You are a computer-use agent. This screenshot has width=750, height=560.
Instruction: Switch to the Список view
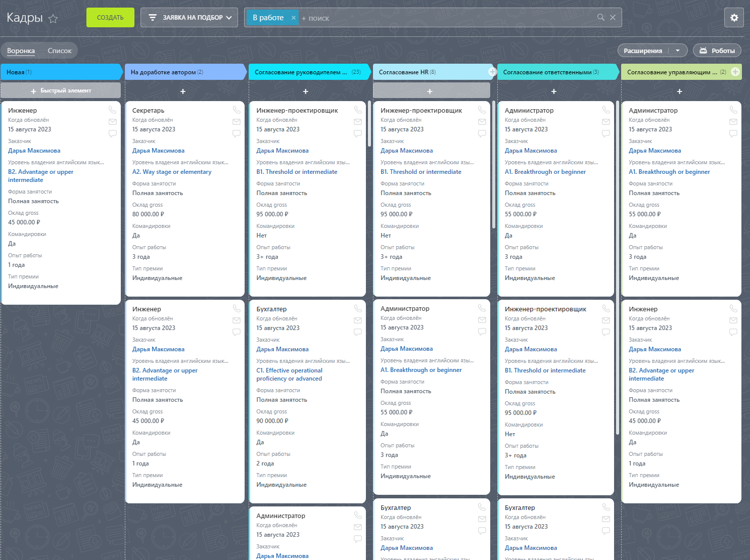point(60,51)
